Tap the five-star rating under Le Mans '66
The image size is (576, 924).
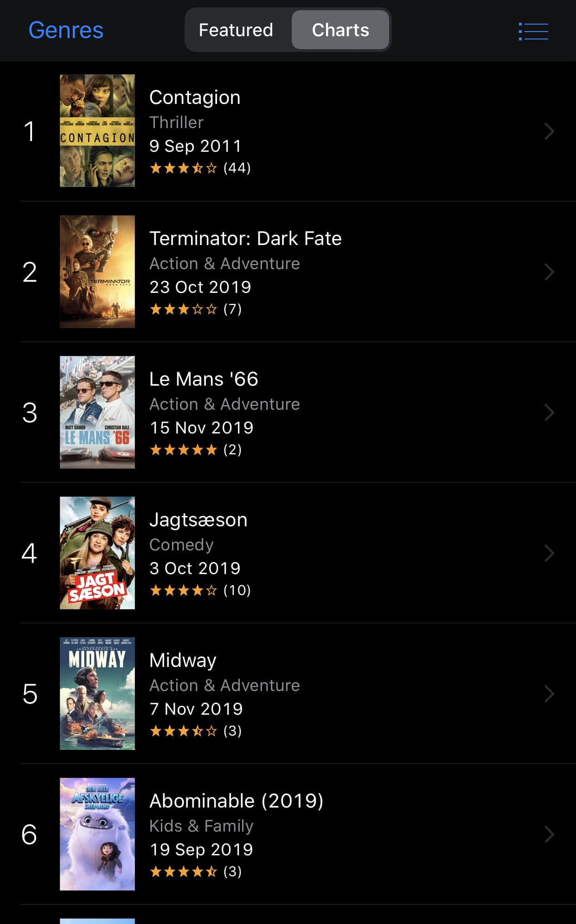pos(184,449)
